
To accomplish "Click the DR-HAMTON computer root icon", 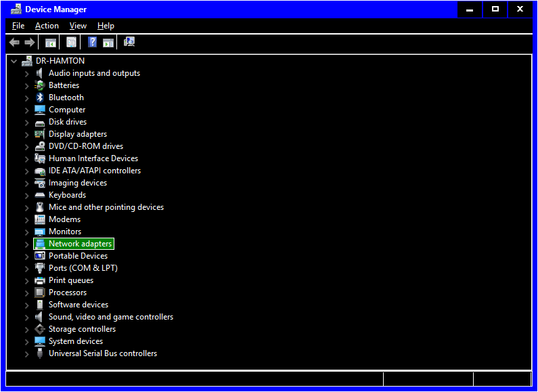I will (27, 61).
